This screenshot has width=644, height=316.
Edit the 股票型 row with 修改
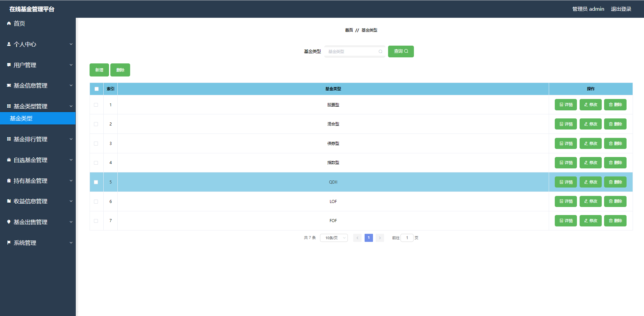click(591, 105)
